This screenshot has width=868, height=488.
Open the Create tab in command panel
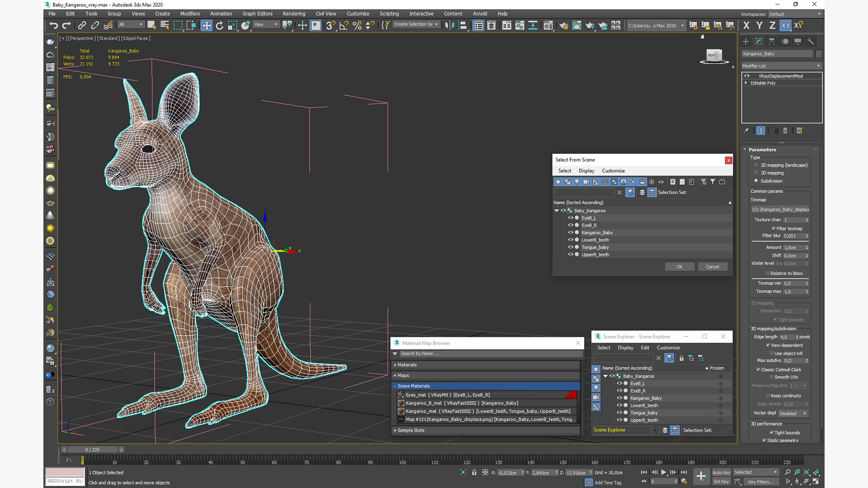(x=745, y=41)
